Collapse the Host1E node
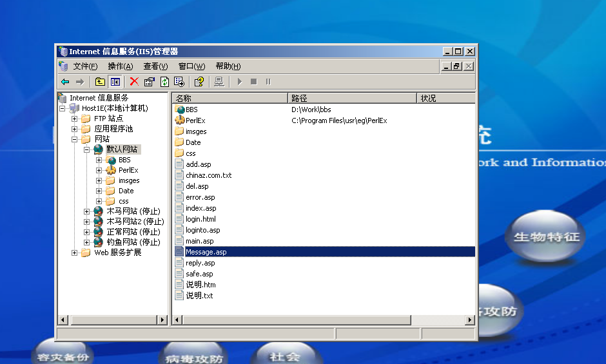Image resolution: width=606 pixels, height=364 pixels. coord(63,108)
